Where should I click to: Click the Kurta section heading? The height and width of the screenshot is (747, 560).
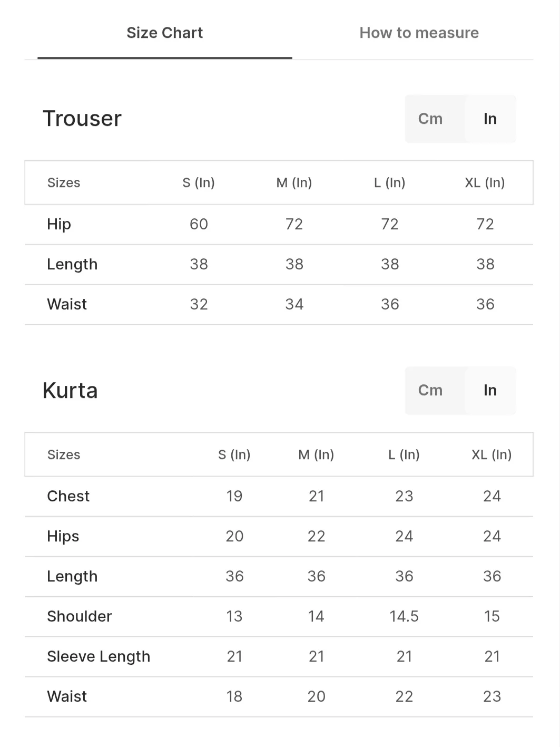coord(70,391)
